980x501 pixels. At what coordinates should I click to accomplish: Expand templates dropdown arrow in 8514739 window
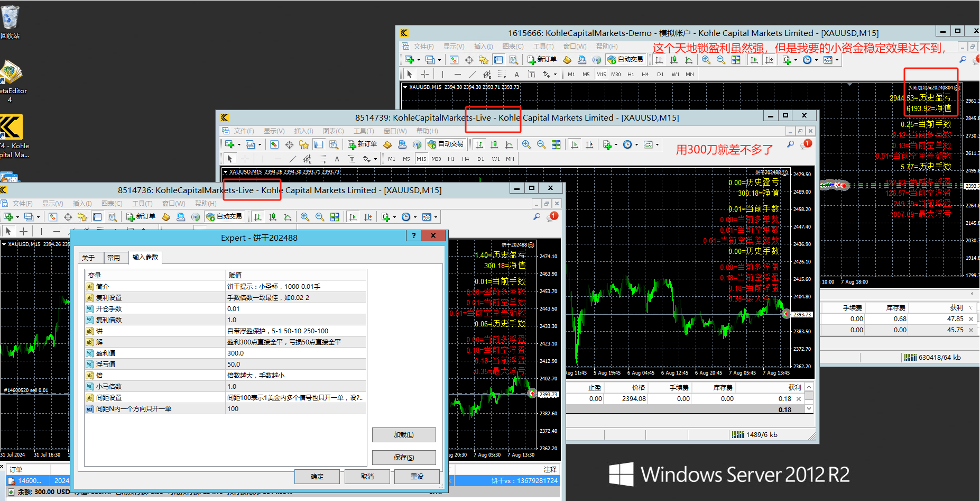point(658,144)
